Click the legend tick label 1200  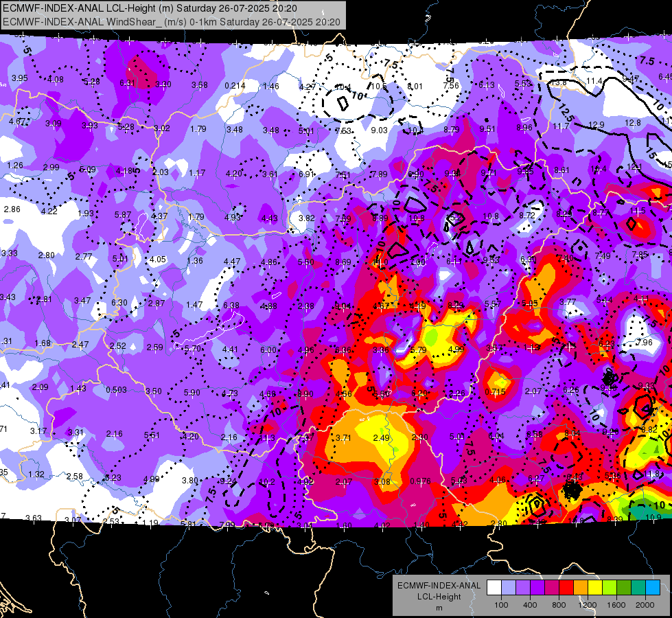coord(587,605)
